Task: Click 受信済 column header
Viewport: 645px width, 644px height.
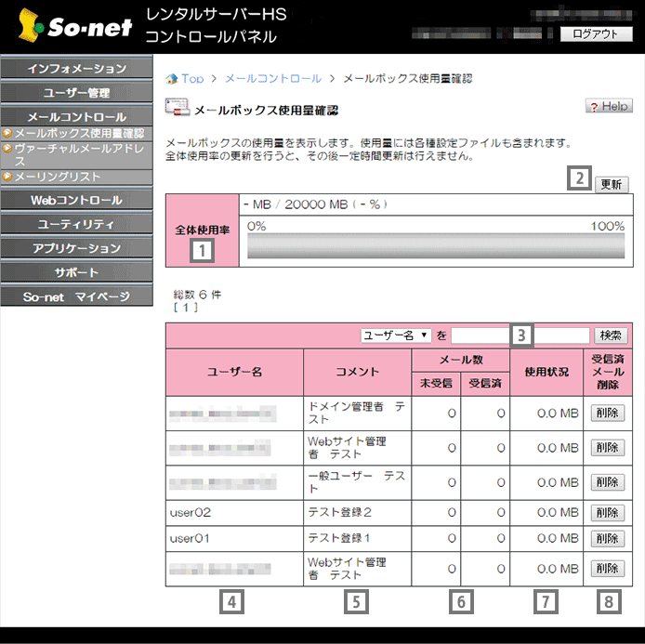Action: tap(485, 384)
